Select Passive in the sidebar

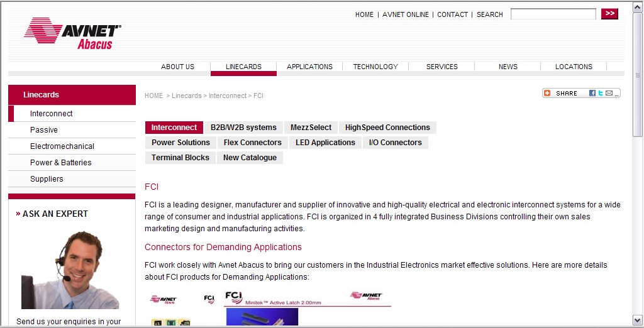point(72,129)
